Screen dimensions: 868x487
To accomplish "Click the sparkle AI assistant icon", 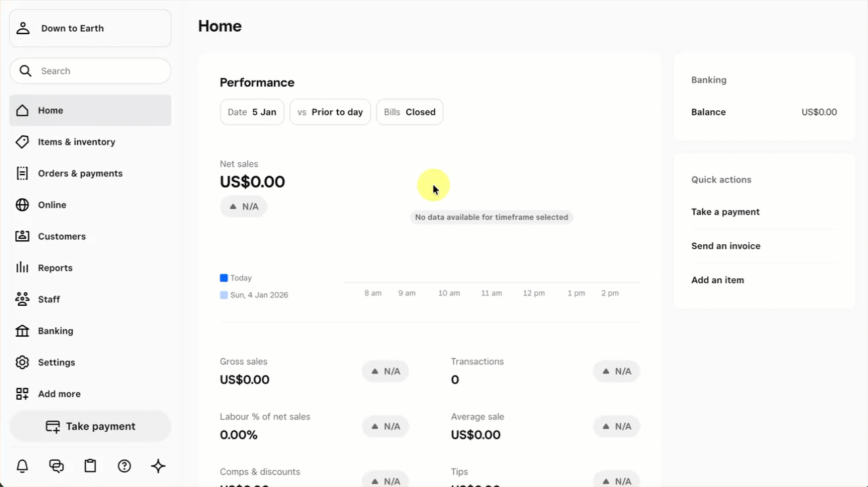I will point(158,466).
